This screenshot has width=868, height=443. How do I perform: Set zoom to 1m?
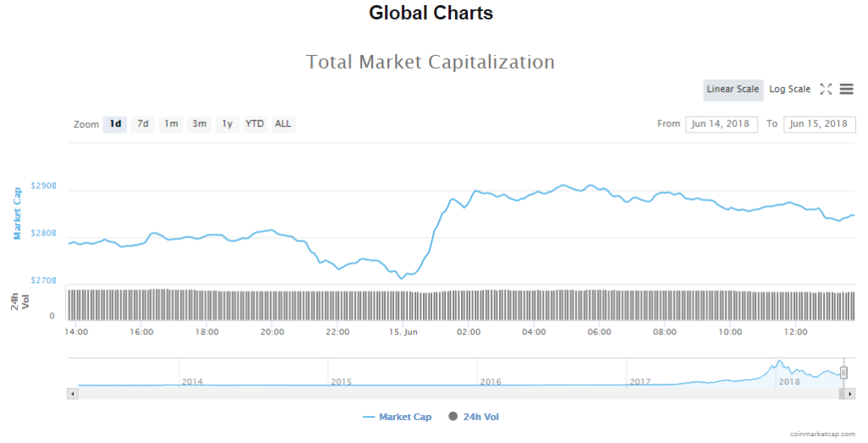coord(170,124)
